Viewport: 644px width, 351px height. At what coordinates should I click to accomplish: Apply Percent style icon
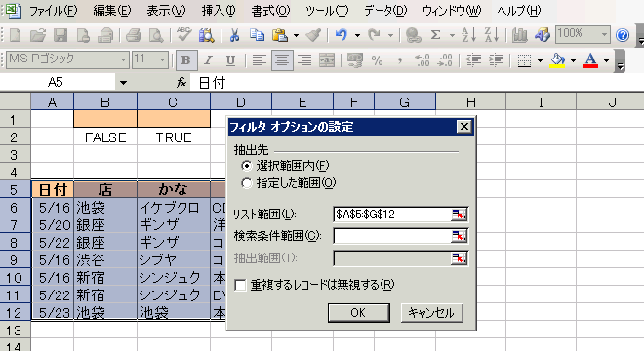pyautogui.click(x=377, y=60)
